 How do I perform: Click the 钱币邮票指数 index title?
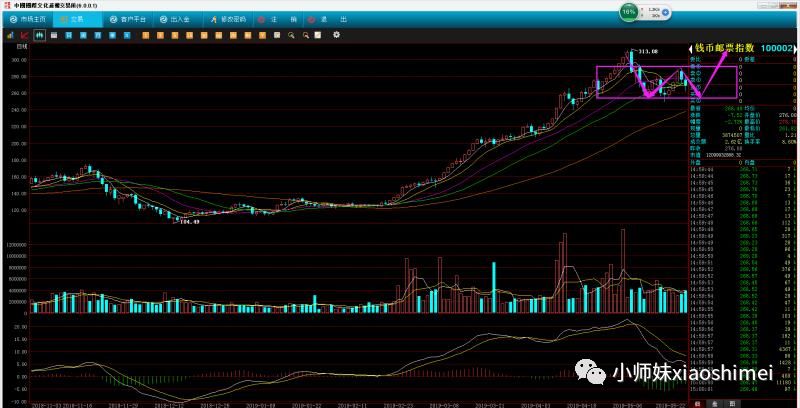pyautogui.click(x=724, y=48)
